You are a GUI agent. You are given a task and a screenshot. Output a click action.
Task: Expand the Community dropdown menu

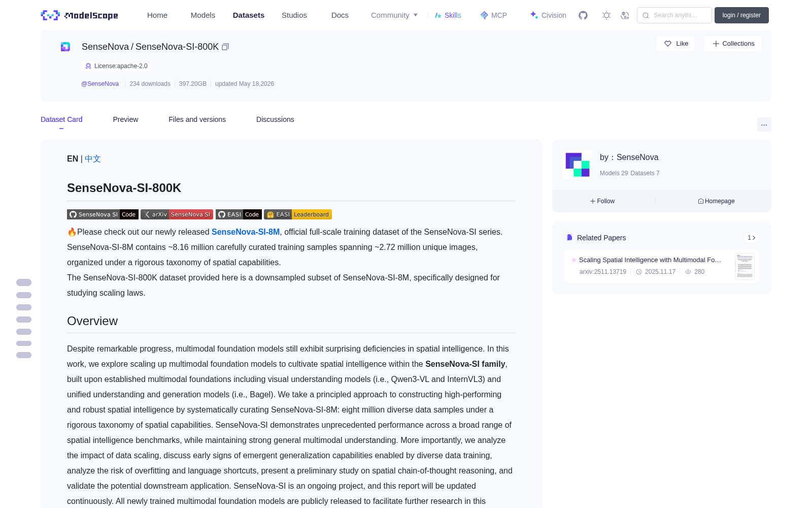tap(394, 15)
